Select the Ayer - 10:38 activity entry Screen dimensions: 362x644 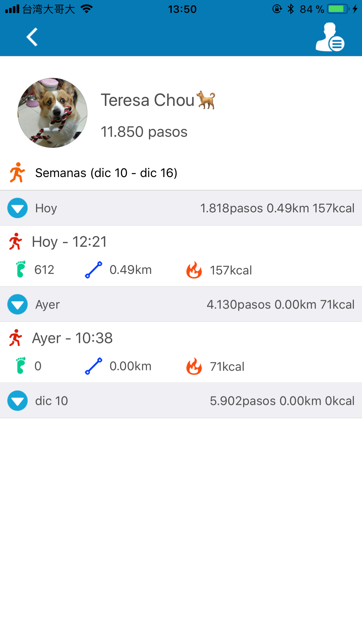[x=72, y=338]
